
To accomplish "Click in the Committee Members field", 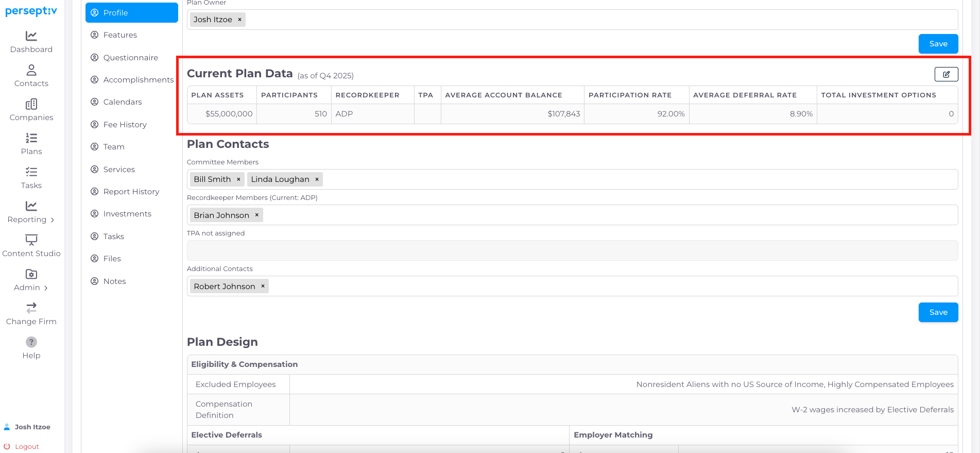I will [572, 179].
